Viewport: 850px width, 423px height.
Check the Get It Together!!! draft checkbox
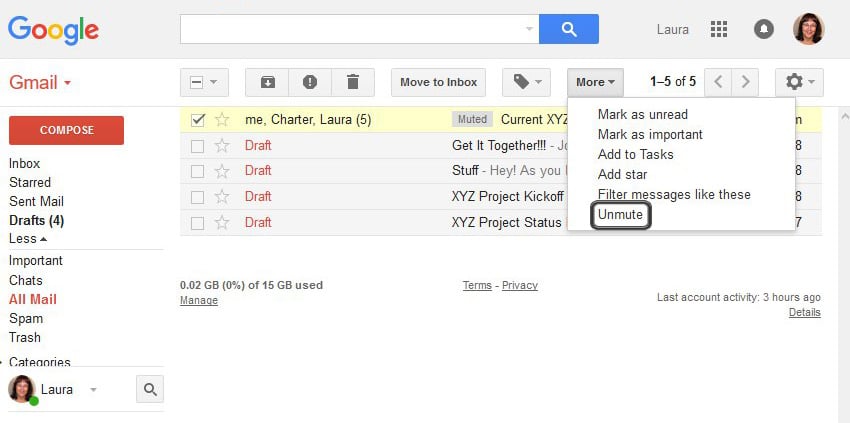(x=198, y=146)
